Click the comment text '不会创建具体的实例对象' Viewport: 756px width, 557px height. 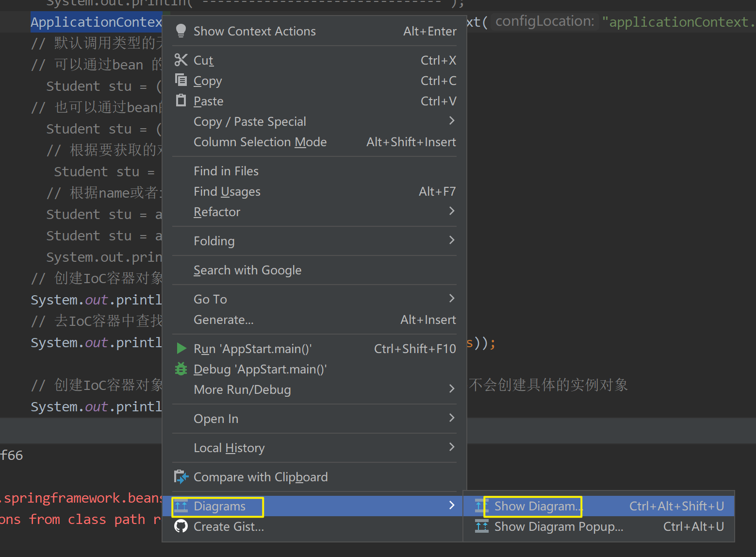pos(548,385)
